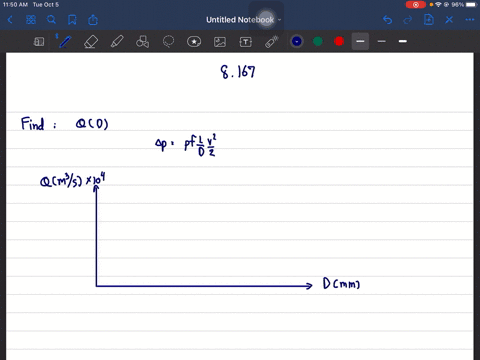Select the Image insert tool
The width and height of the screenshot is (480, 360).
point(220,42)
